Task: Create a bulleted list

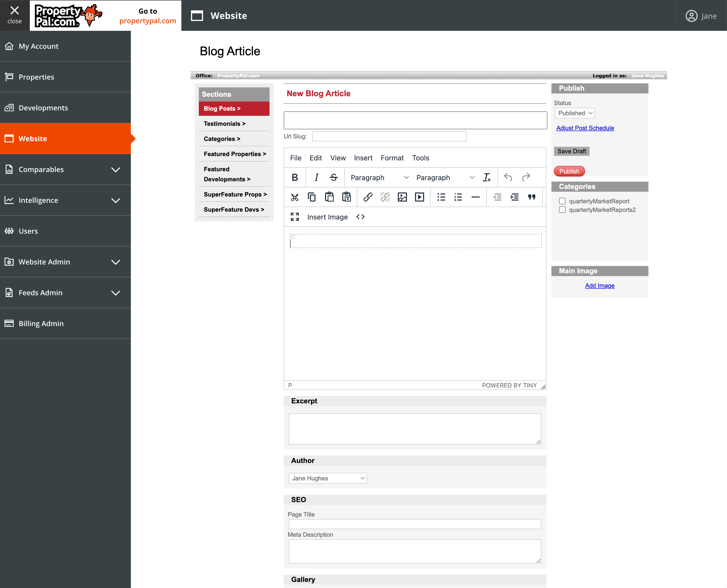Action: (x=441, y=197)
